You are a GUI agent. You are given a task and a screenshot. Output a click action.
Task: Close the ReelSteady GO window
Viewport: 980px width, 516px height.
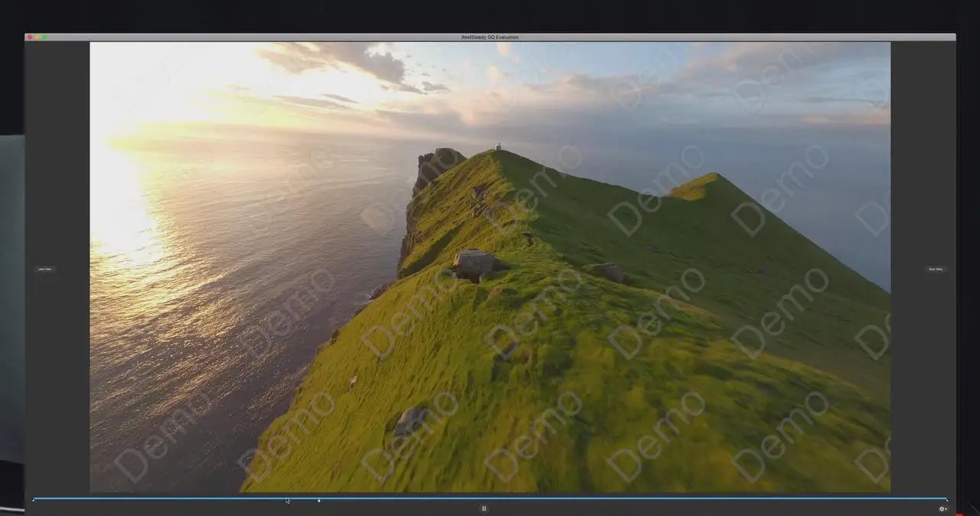point(29,37)
